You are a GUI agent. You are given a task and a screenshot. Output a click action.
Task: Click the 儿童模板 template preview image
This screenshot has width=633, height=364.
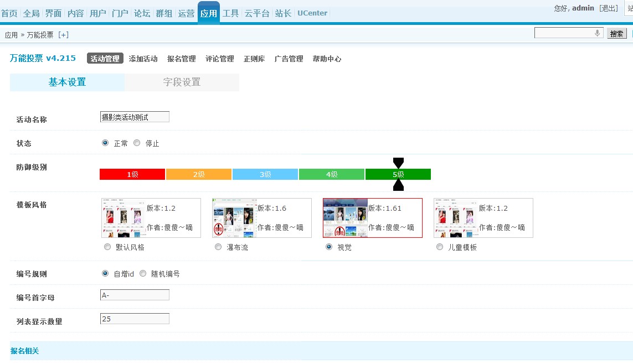pyautogui.click(x=455, y=217)
